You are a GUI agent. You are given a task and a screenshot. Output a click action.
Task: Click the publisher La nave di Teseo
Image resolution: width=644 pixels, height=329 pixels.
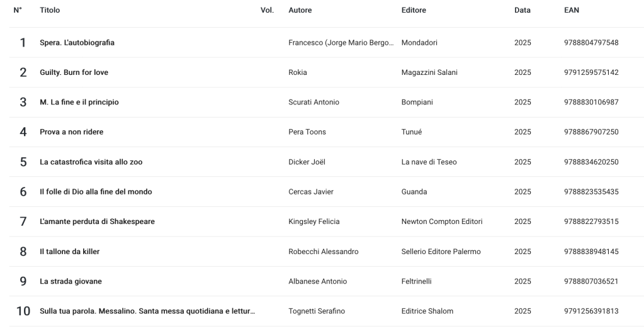pyautogui.click(x=429, y=162)
